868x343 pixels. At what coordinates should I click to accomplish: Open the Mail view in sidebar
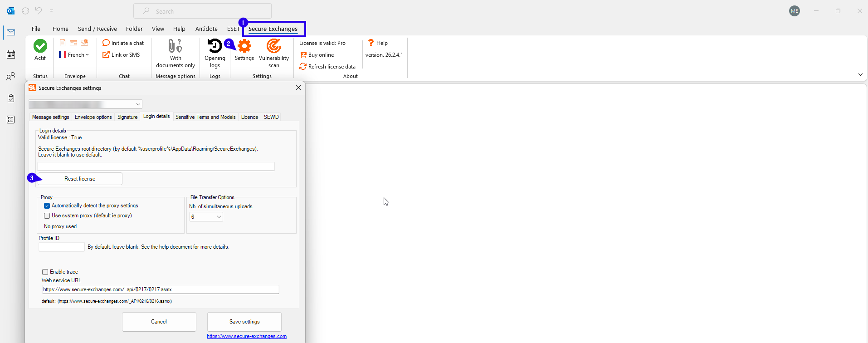point(11,33)
